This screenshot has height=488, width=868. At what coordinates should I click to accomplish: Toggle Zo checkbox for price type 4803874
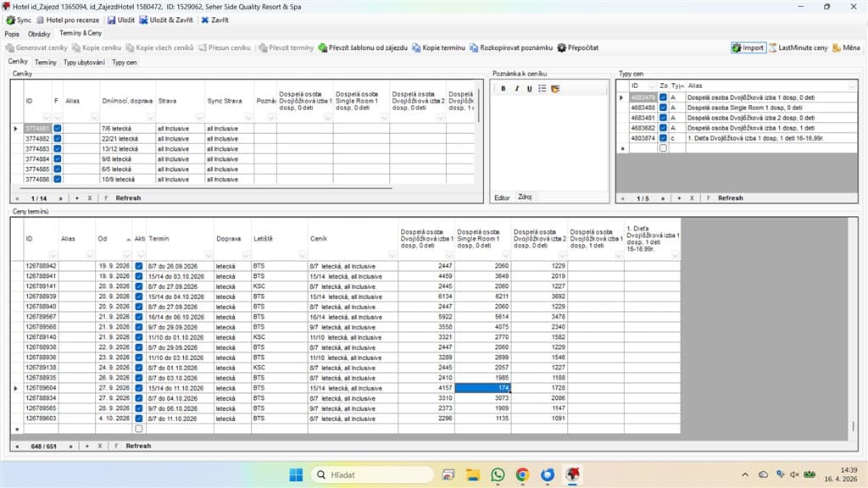[663, 138]
